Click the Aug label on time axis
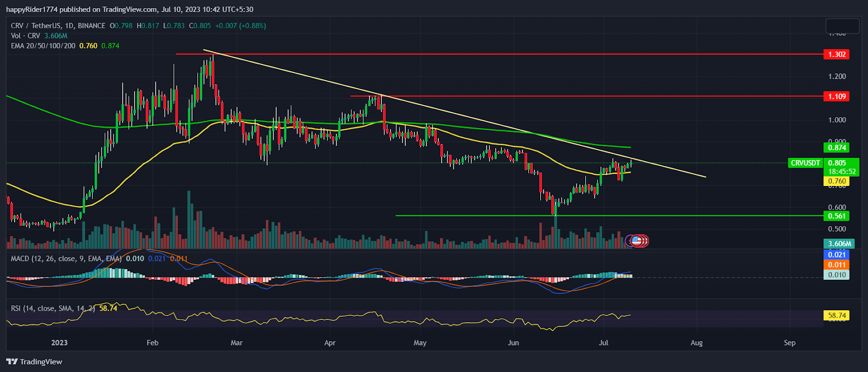 [x=697, y=343]
